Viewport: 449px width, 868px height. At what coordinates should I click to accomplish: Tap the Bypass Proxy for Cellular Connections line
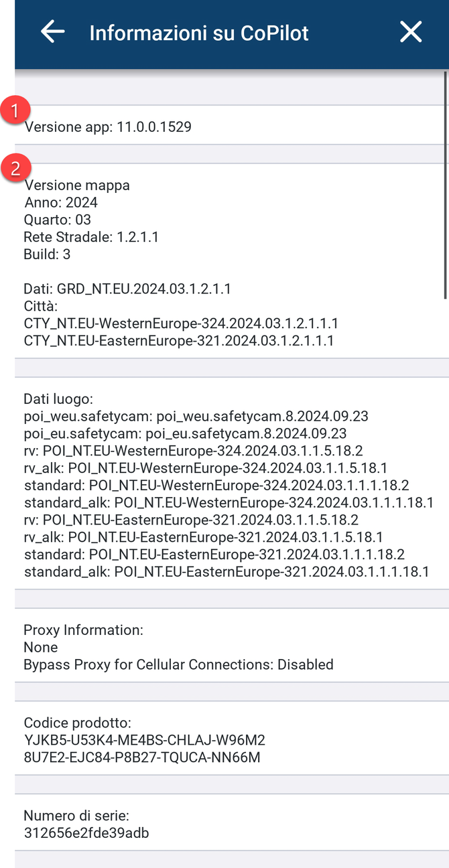tap(178, 665)
